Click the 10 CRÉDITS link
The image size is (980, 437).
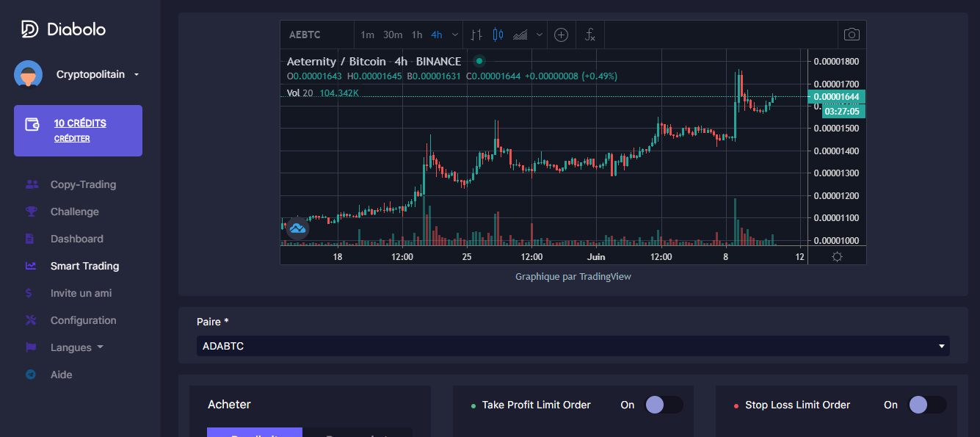pos(80,123)
